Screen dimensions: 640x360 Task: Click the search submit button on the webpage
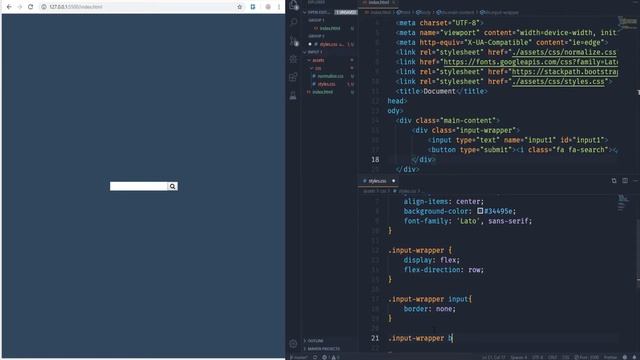coord(173,186)
